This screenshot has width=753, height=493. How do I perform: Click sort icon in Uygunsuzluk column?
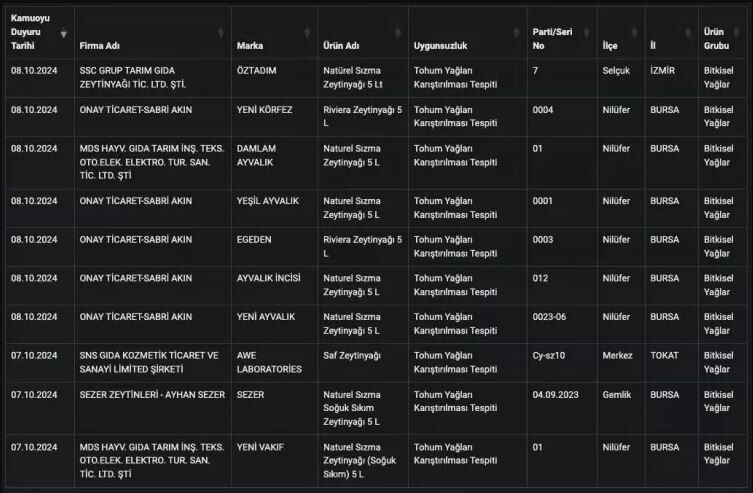[517, 33]
